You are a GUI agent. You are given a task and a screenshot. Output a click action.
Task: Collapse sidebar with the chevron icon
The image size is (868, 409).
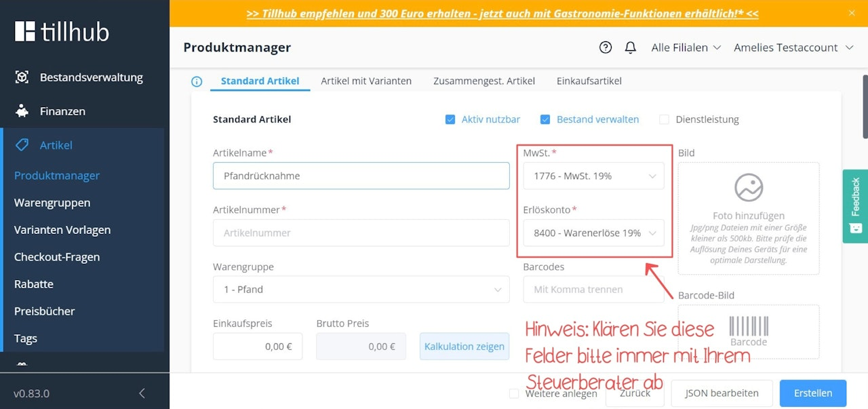[x=142, y=393]
